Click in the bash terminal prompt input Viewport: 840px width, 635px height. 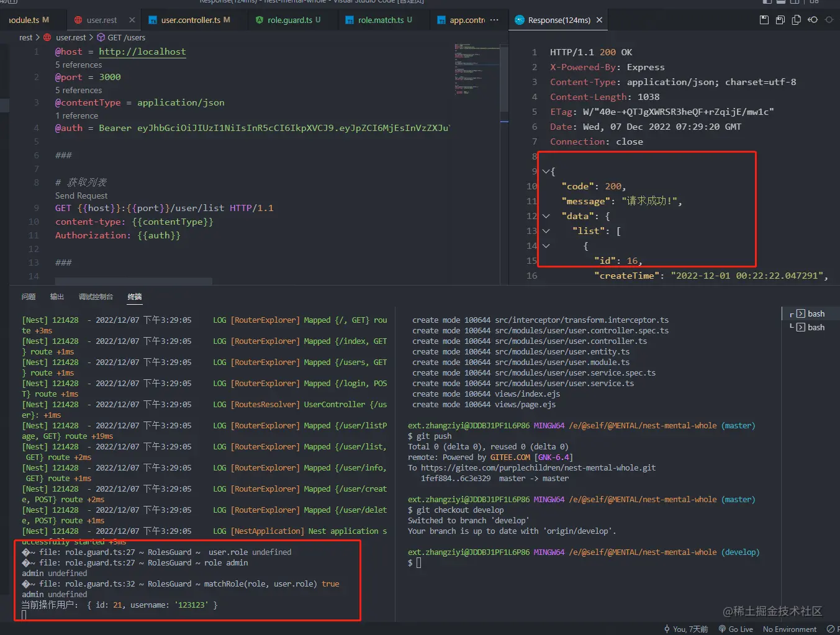coord(419,562)
